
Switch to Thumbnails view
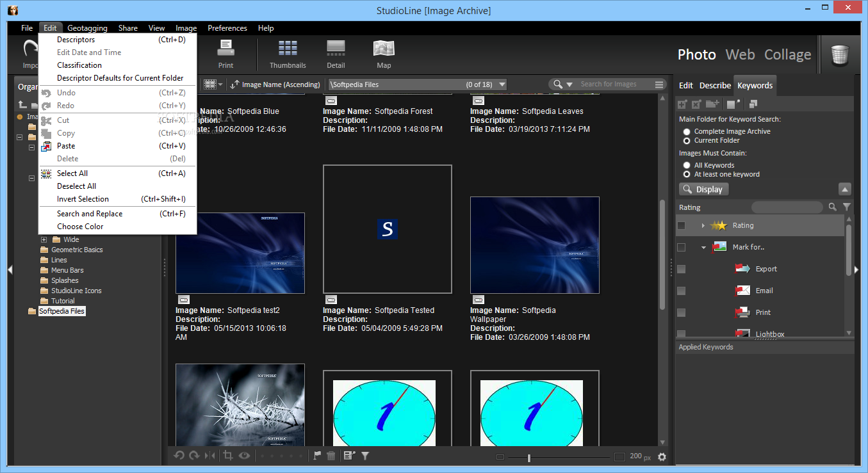click(x=288, y=54)
